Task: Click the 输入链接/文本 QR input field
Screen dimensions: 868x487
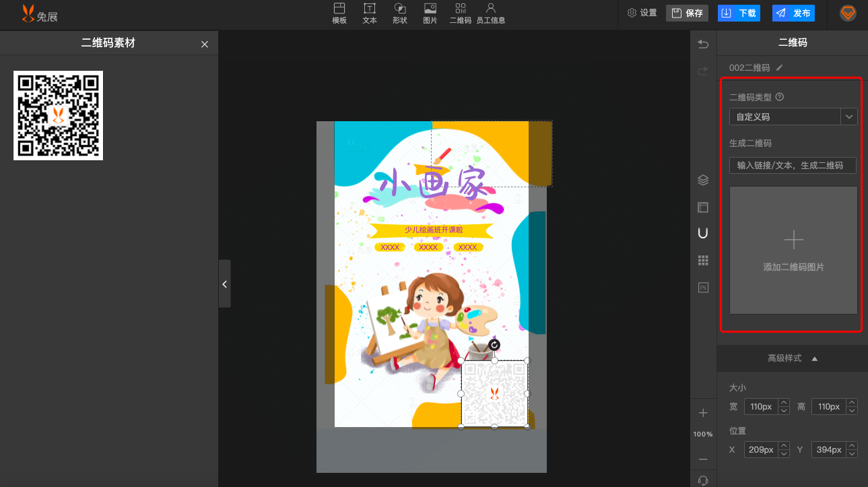Action: 793,165
